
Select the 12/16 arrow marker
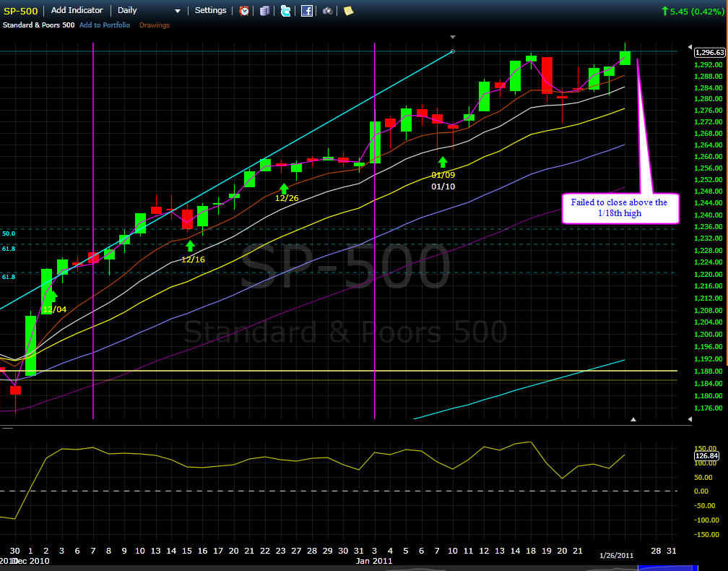coord(190,246)
